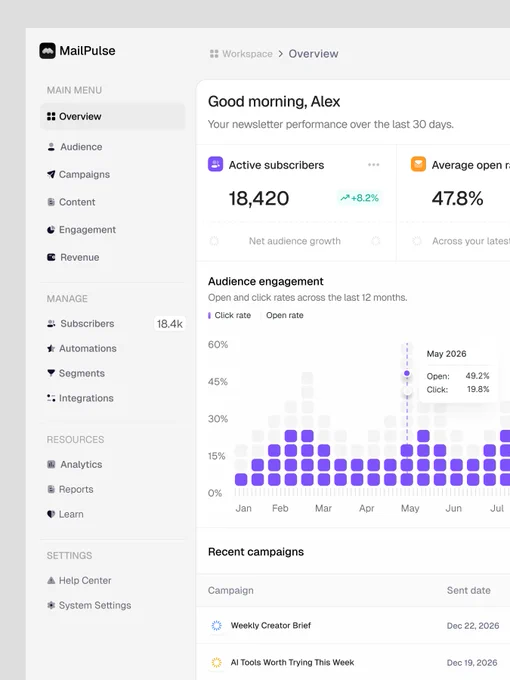Click the Help Center triangle icon
This screenshot has height=680, width=510.
click(x=51, y=580)
